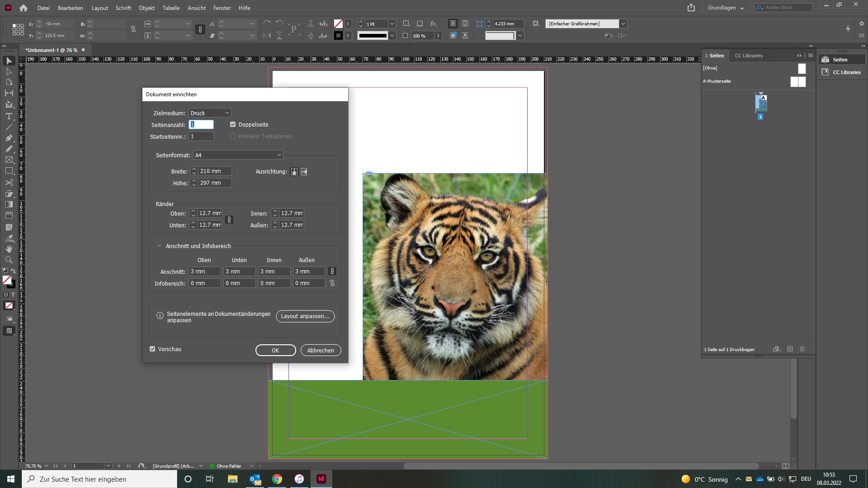Toggle the margins chain link lock
868x488 pixels.
pos(229,220)
